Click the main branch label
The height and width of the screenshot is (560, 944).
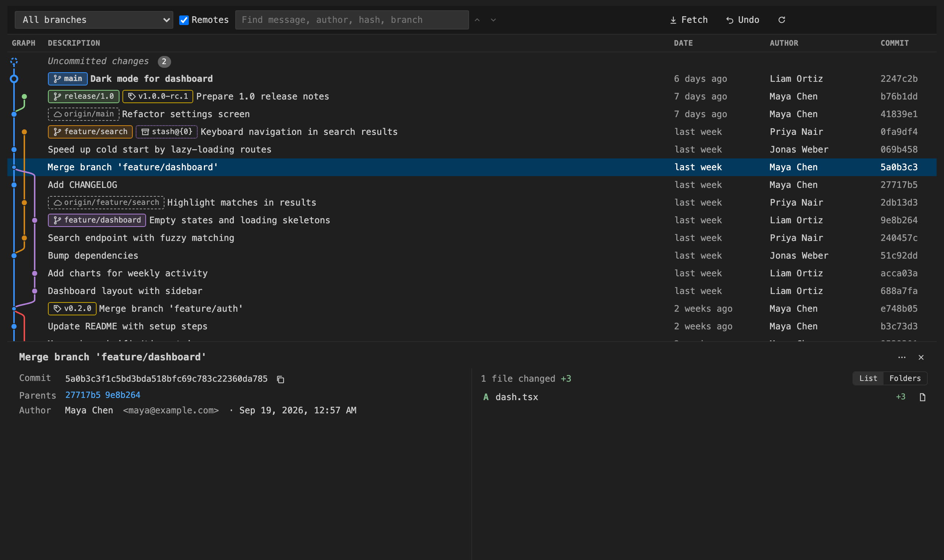(x=67, y=79)
